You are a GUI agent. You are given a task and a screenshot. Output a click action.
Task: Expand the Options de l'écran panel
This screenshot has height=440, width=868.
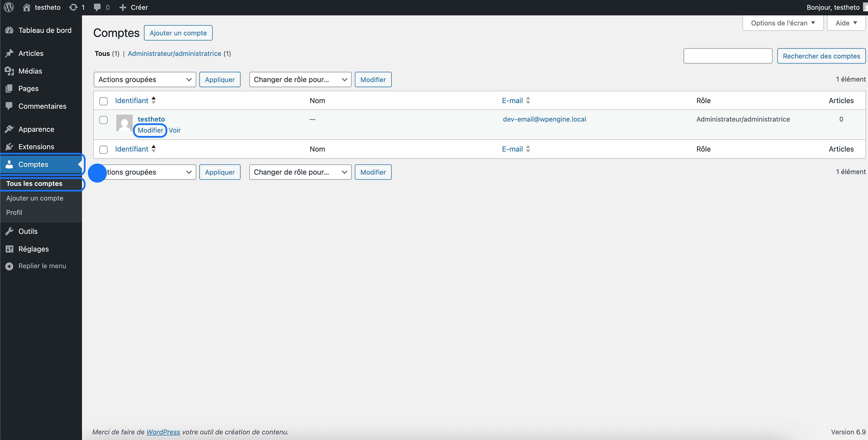coord(783,23)
